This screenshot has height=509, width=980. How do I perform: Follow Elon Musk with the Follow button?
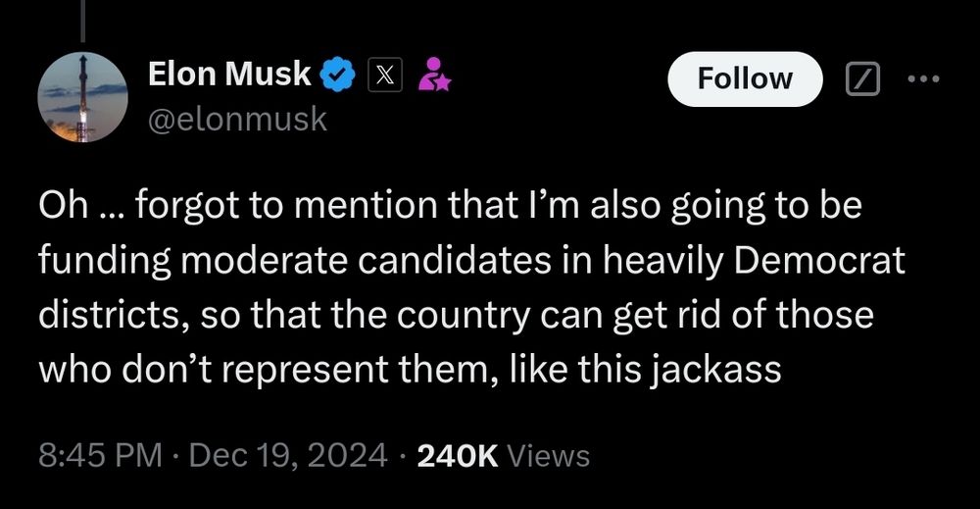pos(745,78)
